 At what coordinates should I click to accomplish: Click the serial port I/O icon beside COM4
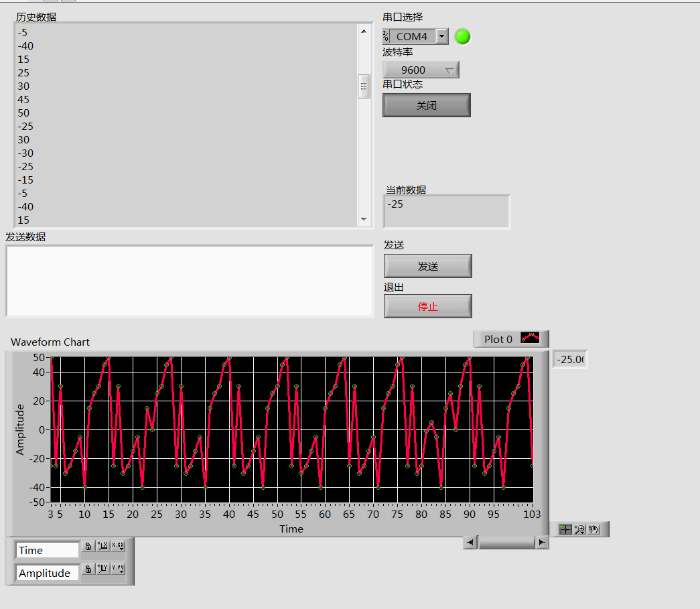pos(386,36)
